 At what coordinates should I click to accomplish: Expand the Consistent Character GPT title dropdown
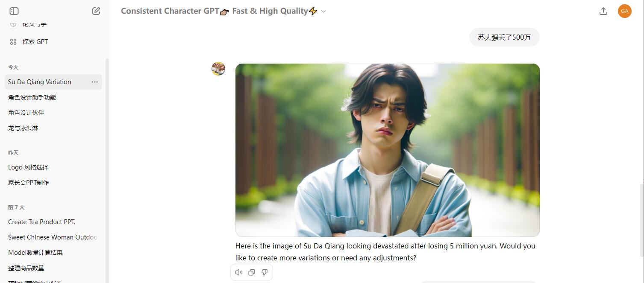pyautogui.click(x=323, y=12)
